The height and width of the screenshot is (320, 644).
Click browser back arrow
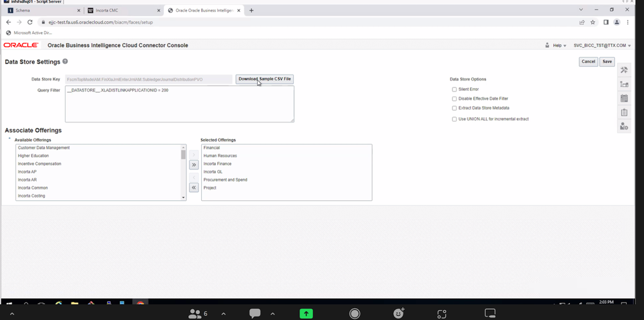8,22
